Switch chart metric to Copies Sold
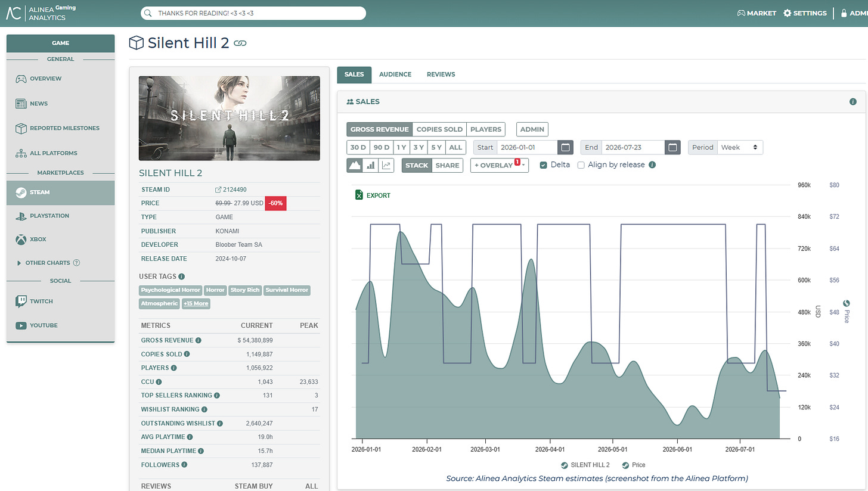The image size is (868, 491). pos(439,129)
